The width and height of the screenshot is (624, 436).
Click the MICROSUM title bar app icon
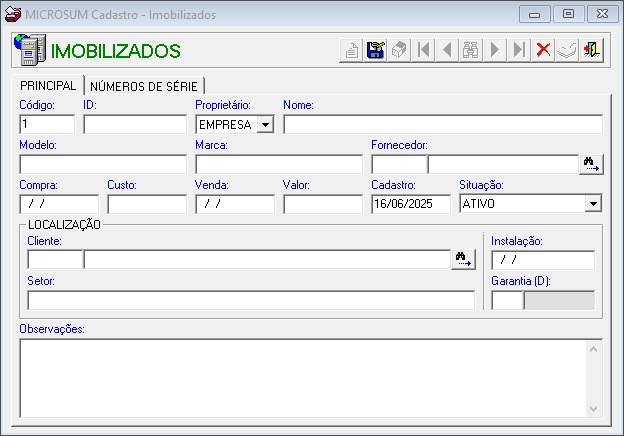pos(13,14)
